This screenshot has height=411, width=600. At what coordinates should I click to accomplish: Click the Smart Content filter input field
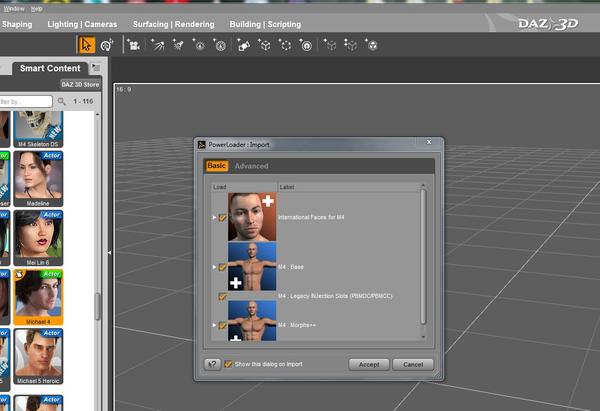coord(25,101)
